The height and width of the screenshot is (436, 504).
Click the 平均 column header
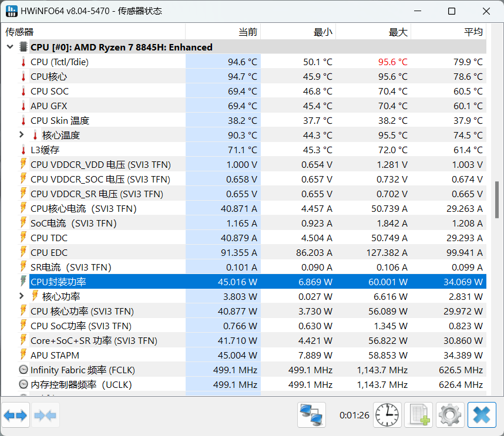[x=449, y=32]
